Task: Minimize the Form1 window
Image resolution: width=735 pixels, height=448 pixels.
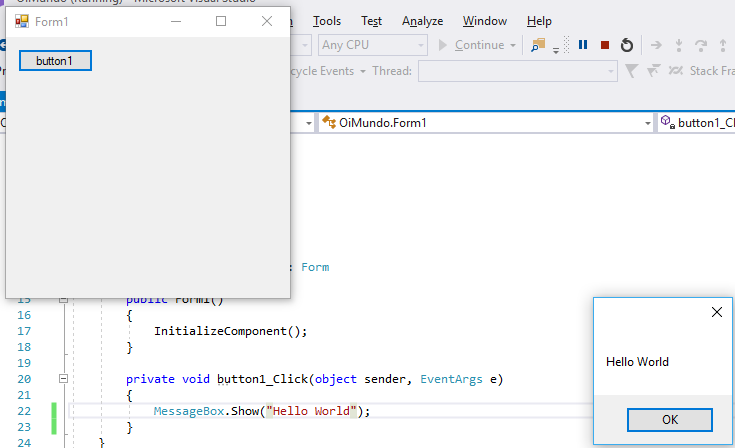Action: 176,22
